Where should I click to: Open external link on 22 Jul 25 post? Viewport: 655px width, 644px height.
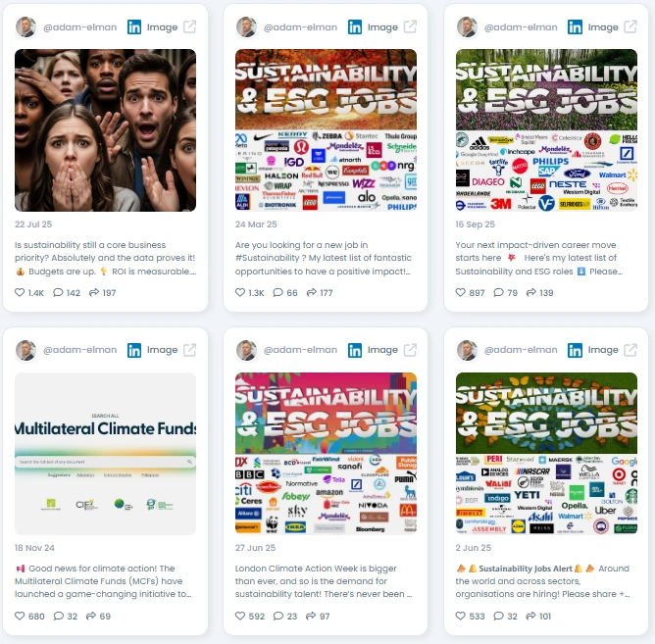pyautogui.click(x=189, y=27)
